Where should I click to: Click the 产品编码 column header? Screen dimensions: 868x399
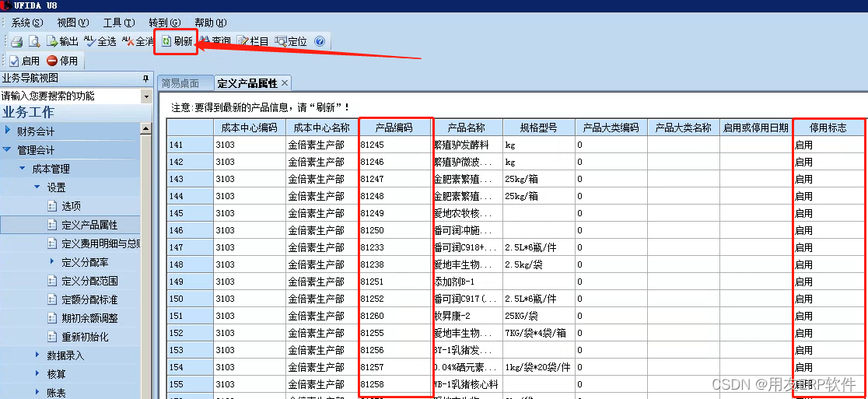(394, 128)
